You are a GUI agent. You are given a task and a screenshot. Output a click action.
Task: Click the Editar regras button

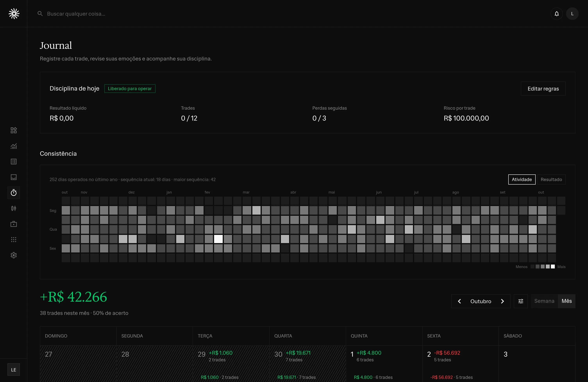pos(543,89)
